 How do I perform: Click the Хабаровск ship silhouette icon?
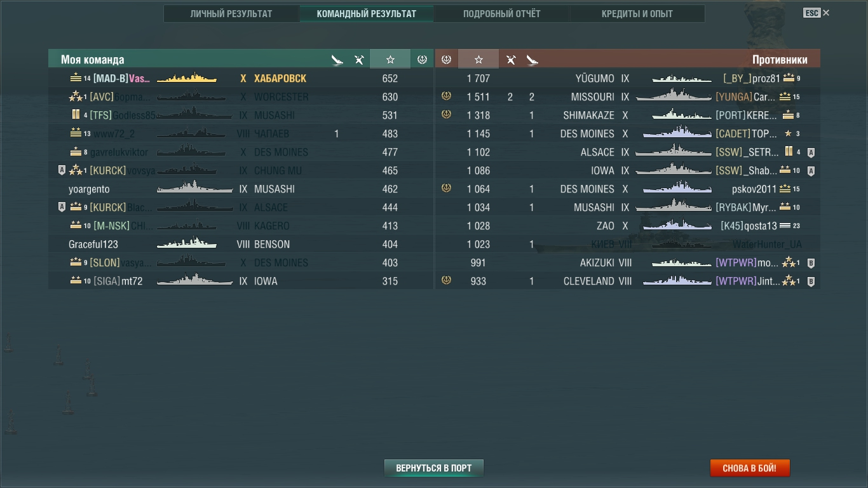pos(187,78)
